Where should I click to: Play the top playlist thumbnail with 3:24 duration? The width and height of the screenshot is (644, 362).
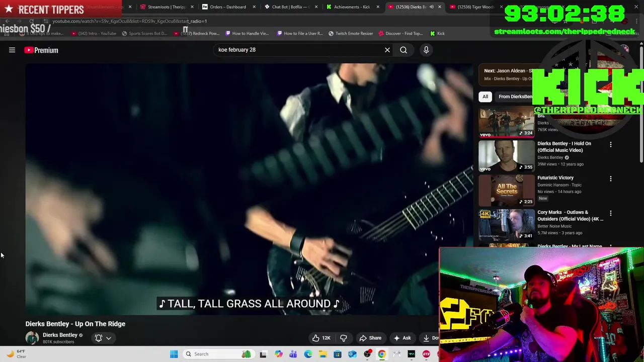507,121
